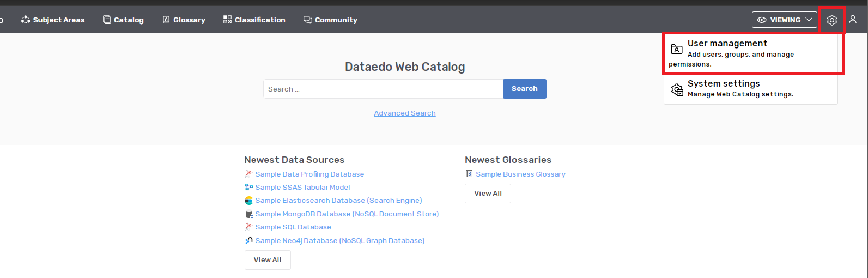The image size is (868, 278).
Task: Click the Classification icon in navbar
Action: click(x=228, y=20)
